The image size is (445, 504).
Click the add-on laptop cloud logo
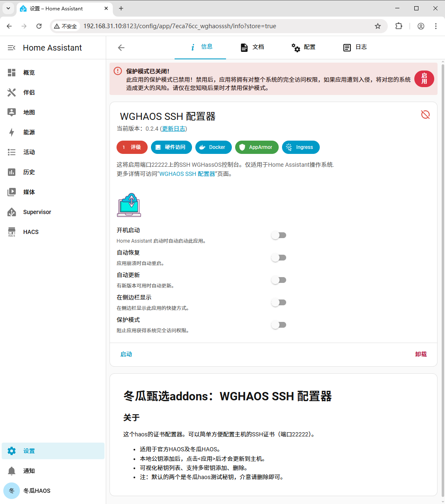point(129,205)
